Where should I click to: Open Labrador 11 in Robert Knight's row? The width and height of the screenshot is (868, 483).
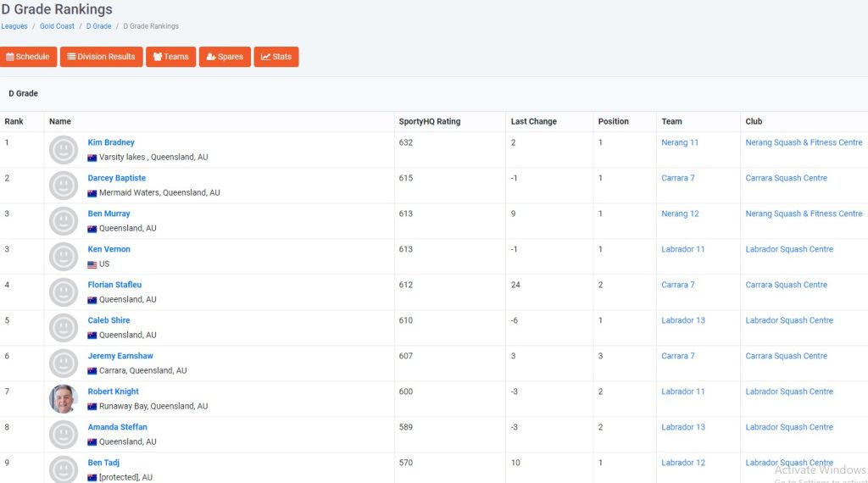682,391
